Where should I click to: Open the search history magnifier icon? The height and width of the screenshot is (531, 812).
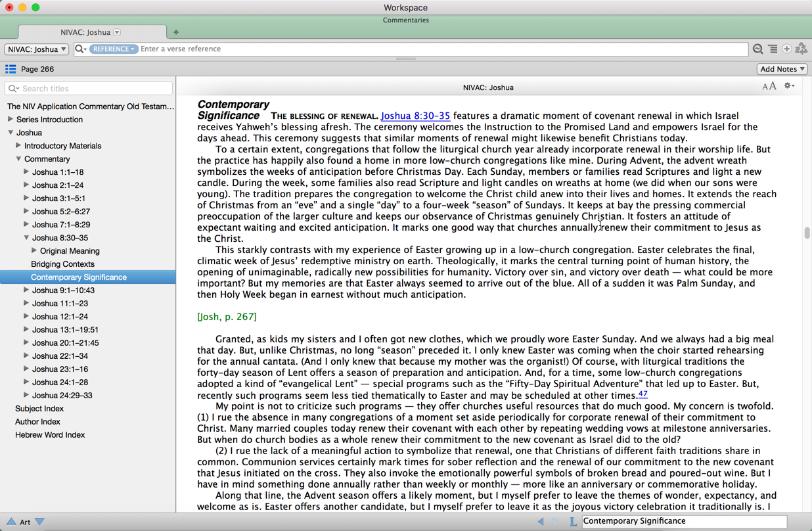click(x=758, y=49)
